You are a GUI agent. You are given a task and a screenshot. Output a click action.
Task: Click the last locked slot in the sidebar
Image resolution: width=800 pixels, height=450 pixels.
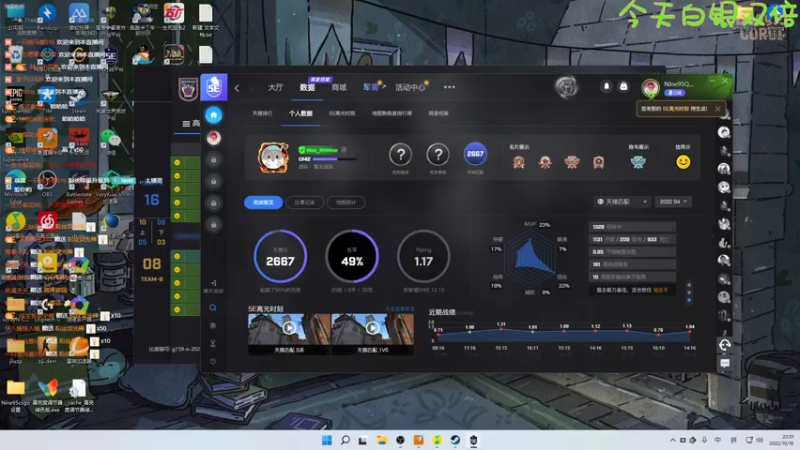[x=214, y=224]
